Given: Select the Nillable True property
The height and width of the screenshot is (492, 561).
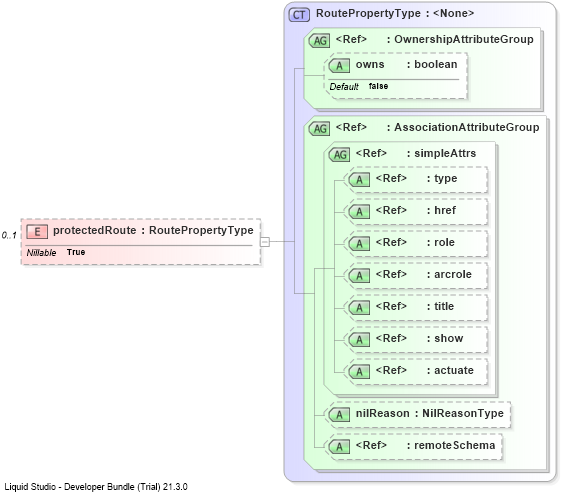Looking at the screenshot, I should click(x=56, y=252).
